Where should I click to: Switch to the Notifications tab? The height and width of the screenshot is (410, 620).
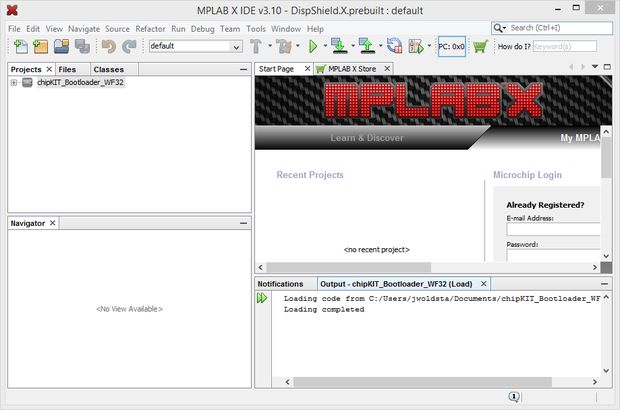[x=280, y=284]
